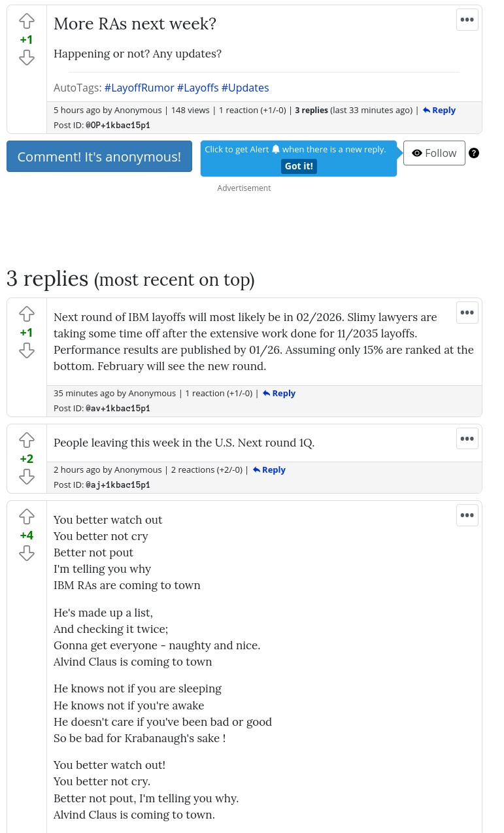Open three-dots menu on original post
Screen dimensions: 504x833
[x=467, y=20]
